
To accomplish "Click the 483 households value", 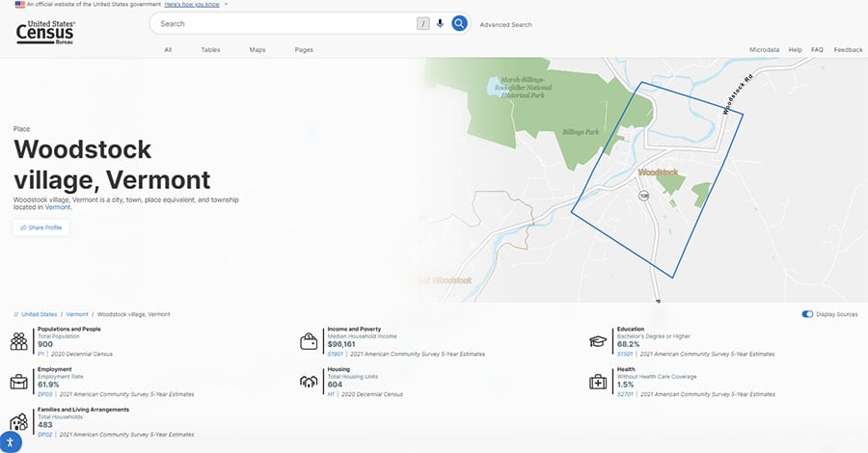I will (x=44, y=425).
